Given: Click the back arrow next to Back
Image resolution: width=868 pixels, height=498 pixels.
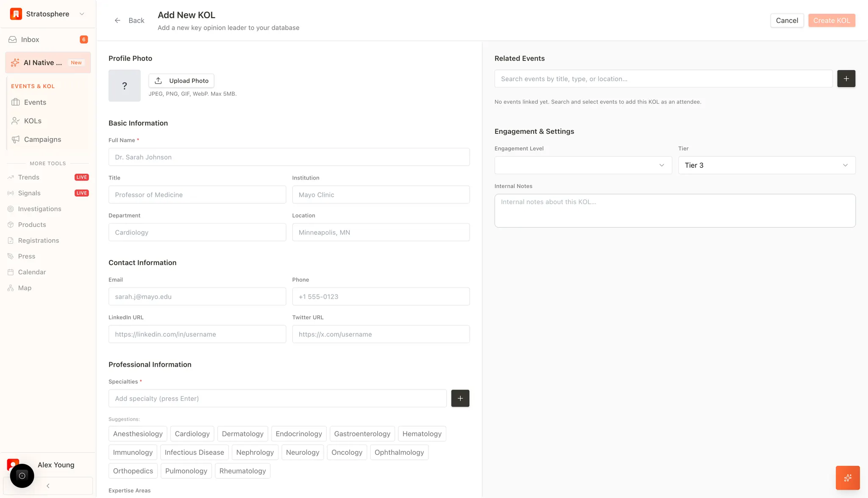Looking at the screenshot, I should point(117,20).
